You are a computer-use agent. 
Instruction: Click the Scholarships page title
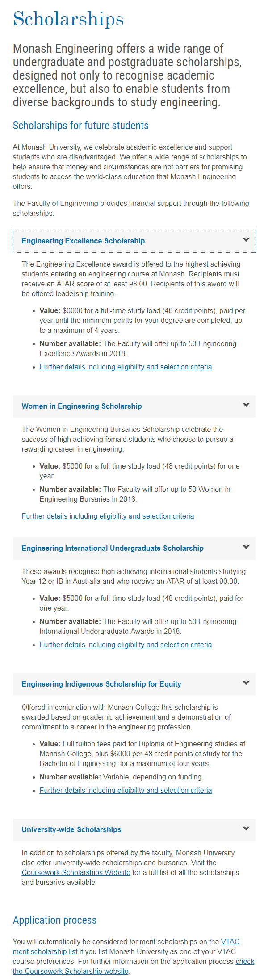[68, 19]
